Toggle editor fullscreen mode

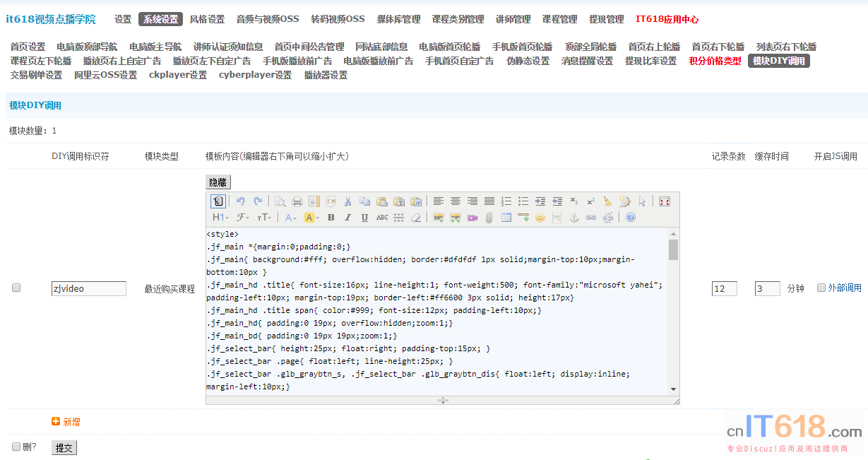[x=665, y=201]
